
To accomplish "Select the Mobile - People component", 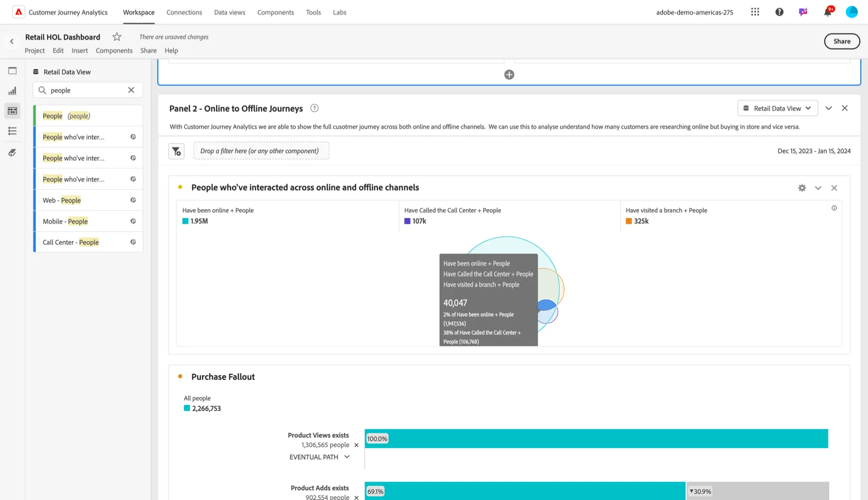I will click(88, 221).
